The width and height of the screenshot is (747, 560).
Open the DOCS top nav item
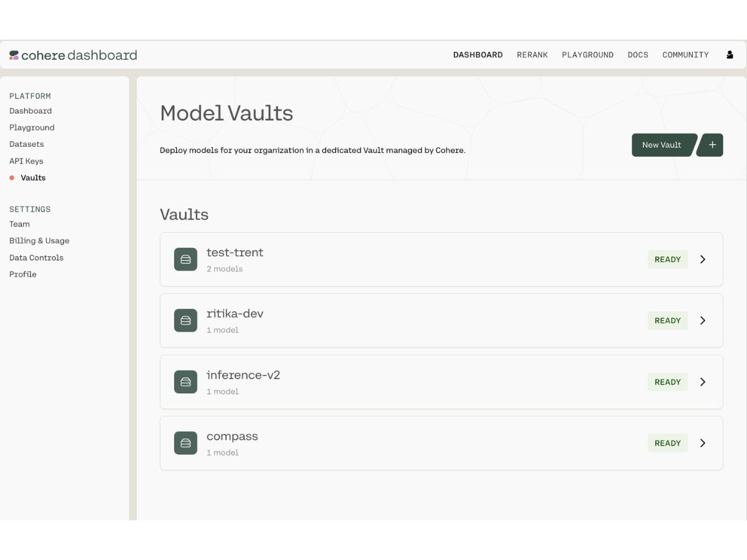tap(638, 55)
